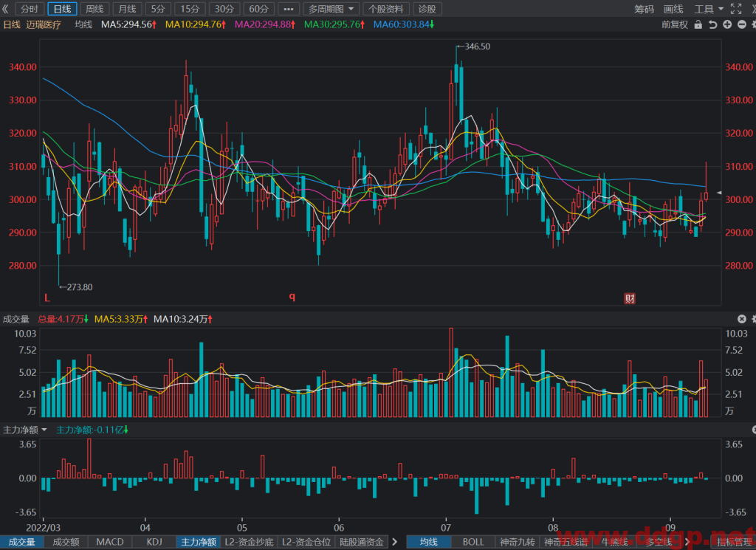Click the double-chevron back icon at top left
The height and width of the screenshot is (550, 756).
(5, 9)
